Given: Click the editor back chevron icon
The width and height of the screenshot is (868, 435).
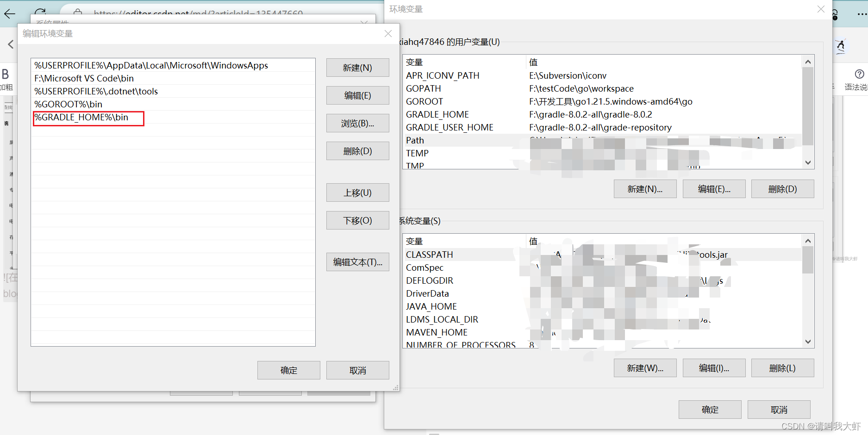Looking at the screenshot, I should tap(11, 44).
